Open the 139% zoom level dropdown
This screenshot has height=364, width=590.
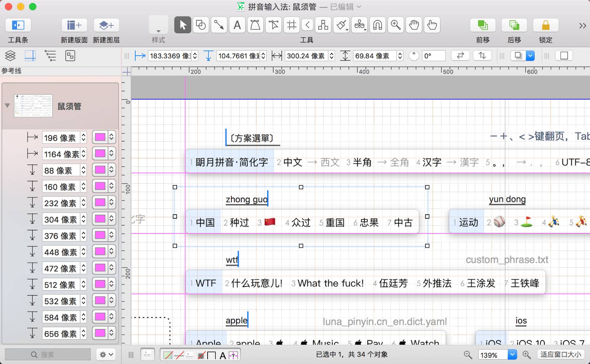pyautogui.click(x=512, y=355)
